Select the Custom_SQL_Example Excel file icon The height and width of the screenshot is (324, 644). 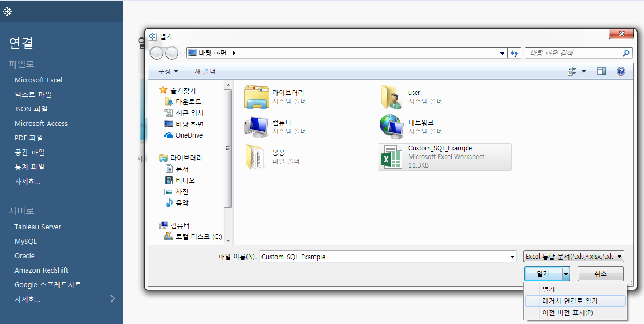[x=393, y=157]
